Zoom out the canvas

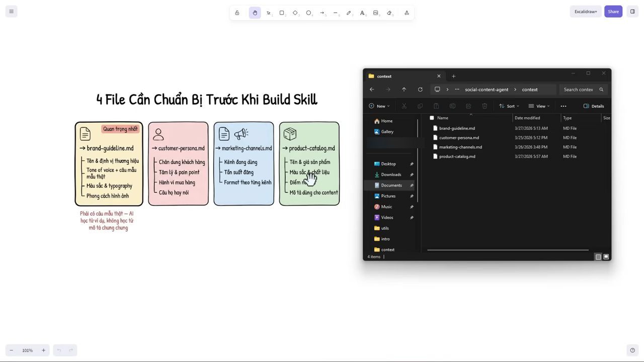tap(12, 350)
